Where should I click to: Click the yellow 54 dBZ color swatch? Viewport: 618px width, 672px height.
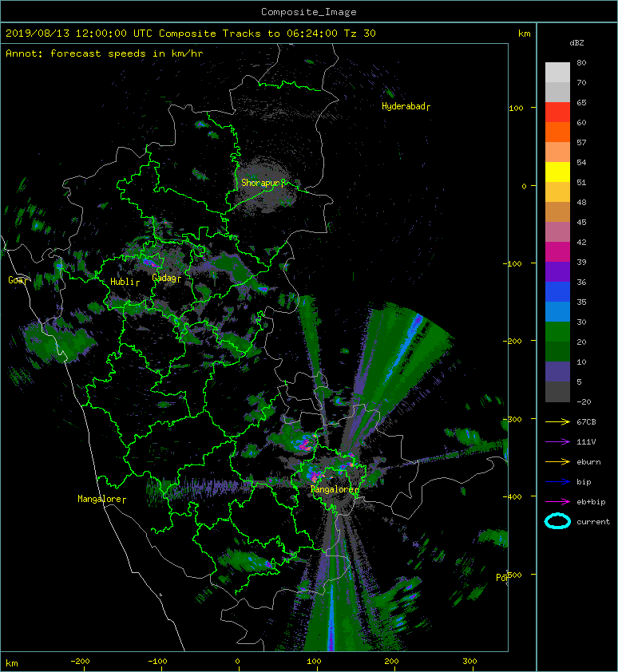coord(557,172)
